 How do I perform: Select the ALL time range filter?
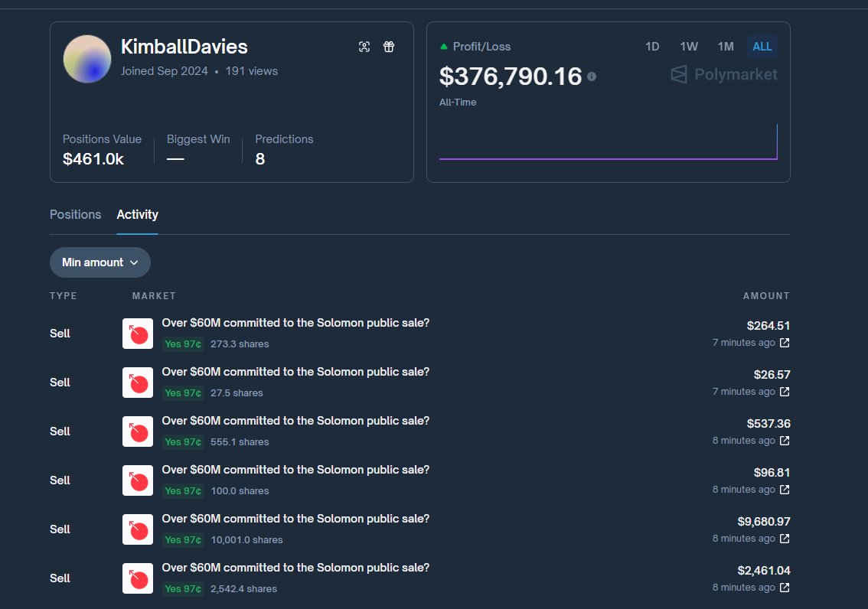click(x=762, y=46)
